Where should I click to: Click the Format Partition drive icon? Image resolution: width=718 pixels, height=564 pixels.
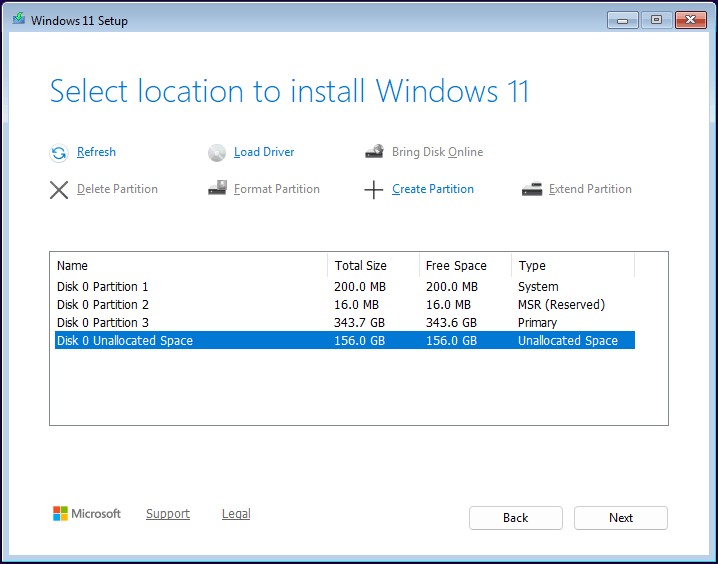tap(217, 188)
